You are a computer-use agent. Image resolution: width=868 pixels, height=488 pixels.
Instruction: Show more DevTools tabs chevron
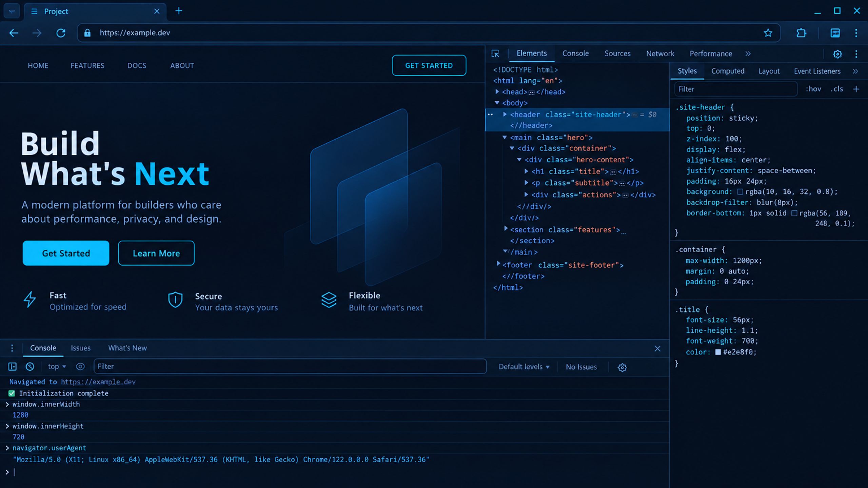[x=748, y=54]
